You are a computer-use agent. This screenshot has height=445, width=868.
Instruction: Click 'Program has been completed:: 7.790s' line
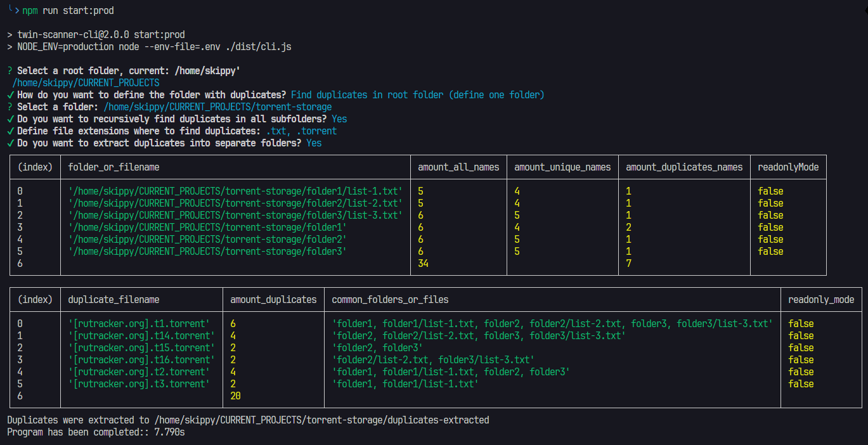[96, 432]
